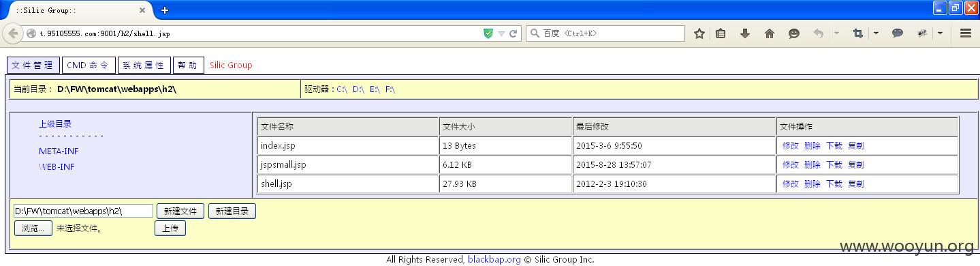980x266 pixels.
Task: Switch to drive D:\
Action: click(x=358, y=89)
